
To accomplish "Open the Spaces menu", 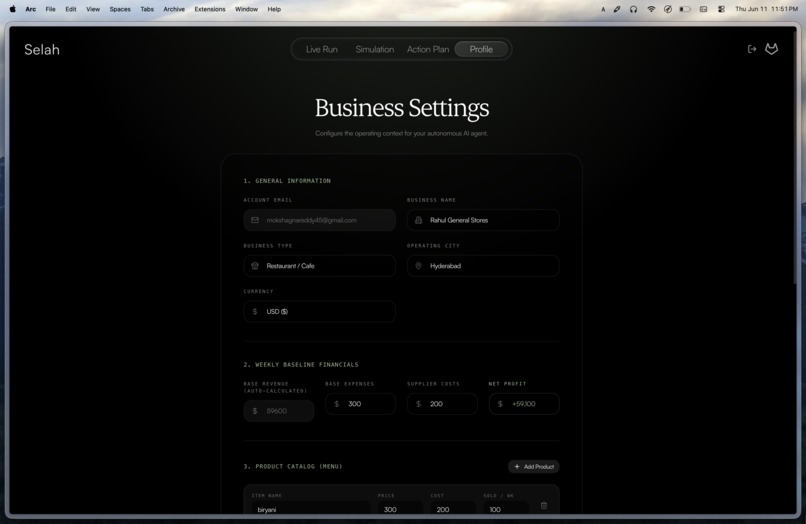I will point(120,9).
